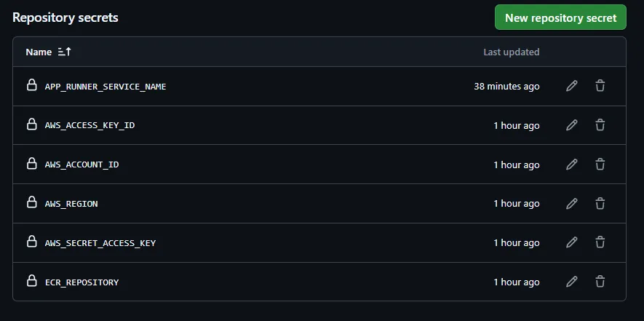Click the APP_RUNNER_SERVICE_NAME secret name
The image size is (644, 321).
[106, 86]
